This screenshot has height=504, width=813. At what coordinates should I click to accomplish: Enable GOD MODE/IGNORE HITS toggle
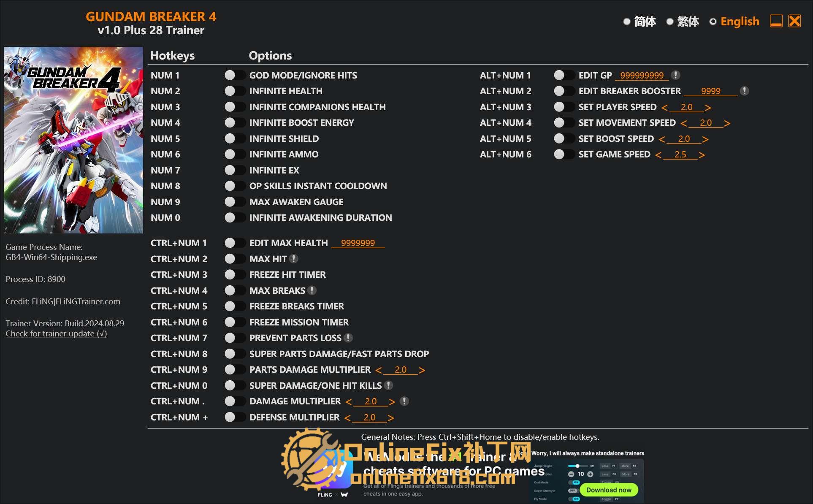(x=235, y=75)
